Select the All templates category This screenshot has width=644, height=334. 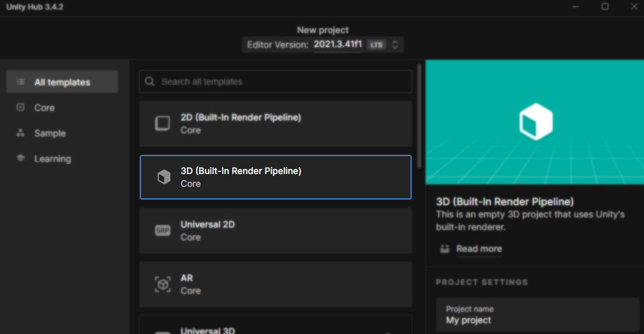pos(62,82)
